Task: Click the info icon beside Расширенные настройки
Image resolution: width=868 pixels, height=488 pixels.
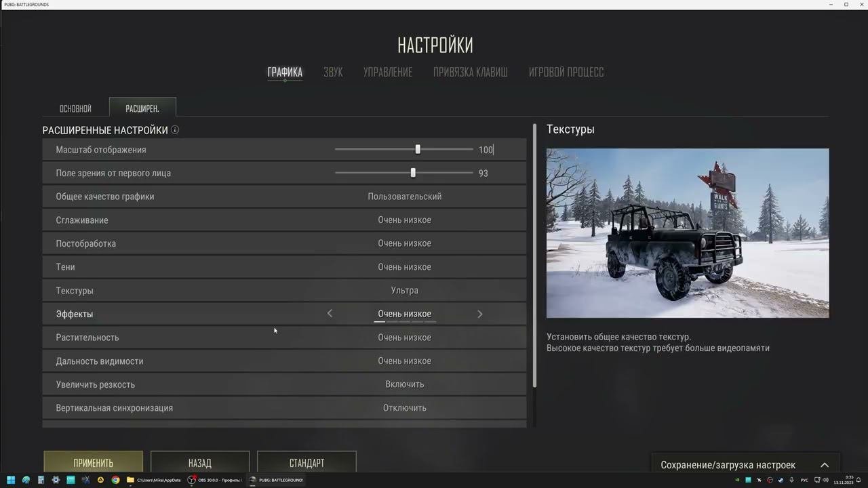Action: click(175, 129)
